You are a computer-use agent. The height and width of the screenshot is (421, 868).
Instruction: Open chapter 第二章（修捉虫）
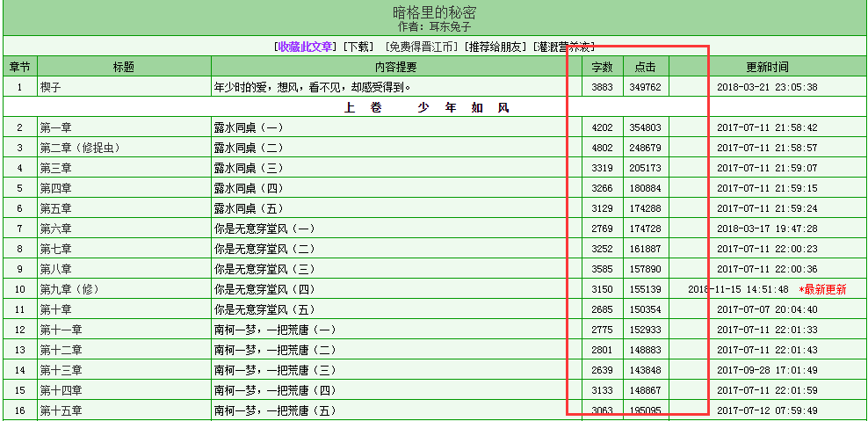tap(80, 148)
